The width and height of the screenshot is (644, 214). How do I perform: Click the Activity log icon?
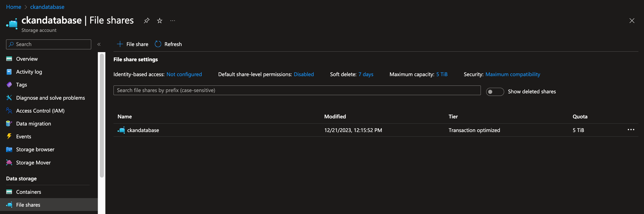[x=9, y=72]
